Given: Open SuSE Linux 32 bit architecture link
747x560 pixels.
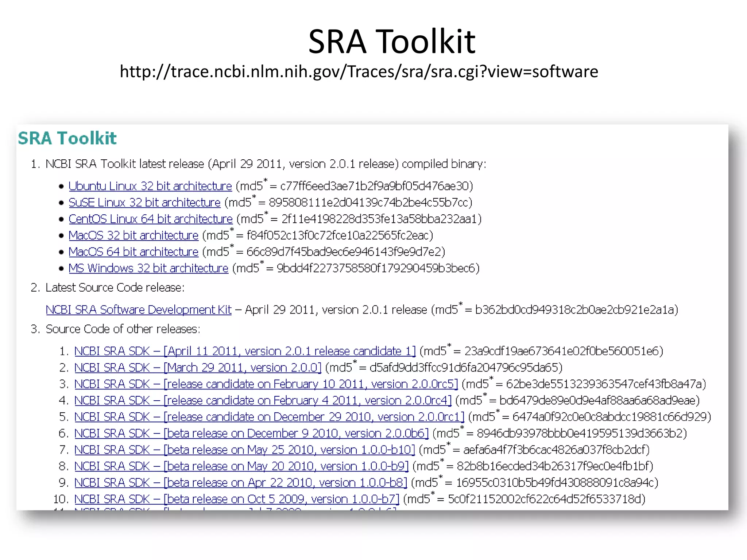Looking at the screenshot, I should [144, 203].
